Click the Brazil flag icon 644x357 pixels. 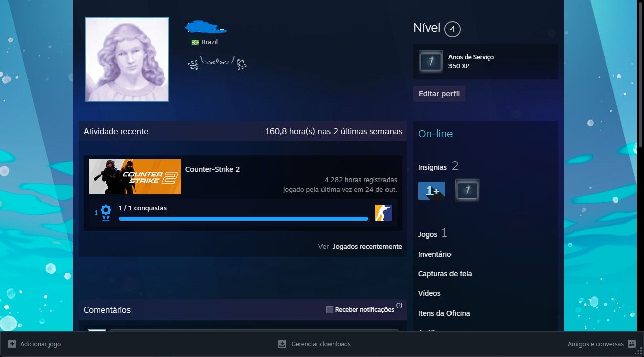click(195, 42)
